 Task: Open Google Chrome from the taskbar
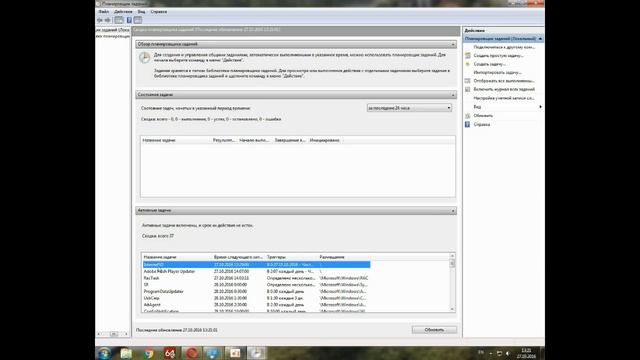tap(148, 353)
